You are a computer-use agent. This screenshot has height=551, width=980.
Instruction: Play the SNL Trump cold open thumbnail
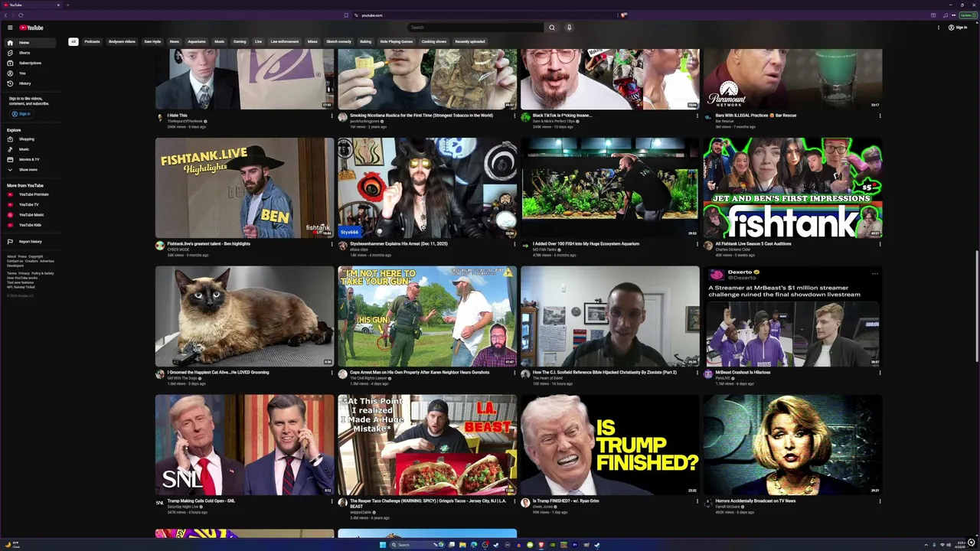click(x=244, y=445)
